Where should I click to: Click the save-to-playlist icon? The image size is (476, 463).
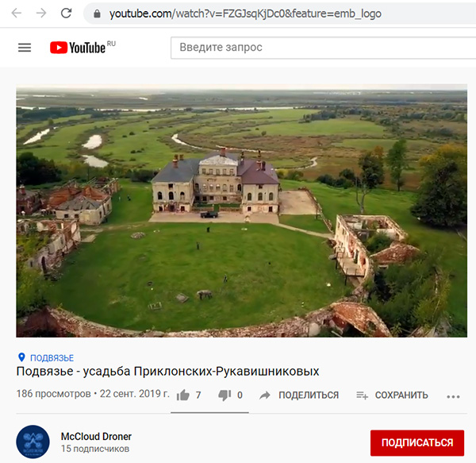[363, 395]
